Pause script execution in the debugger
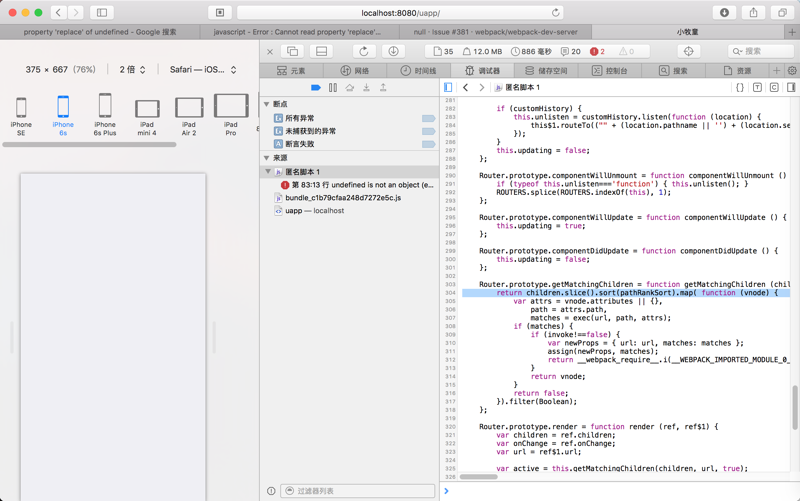The height and width of the screenshot is (501, 800). pos(333,88)
